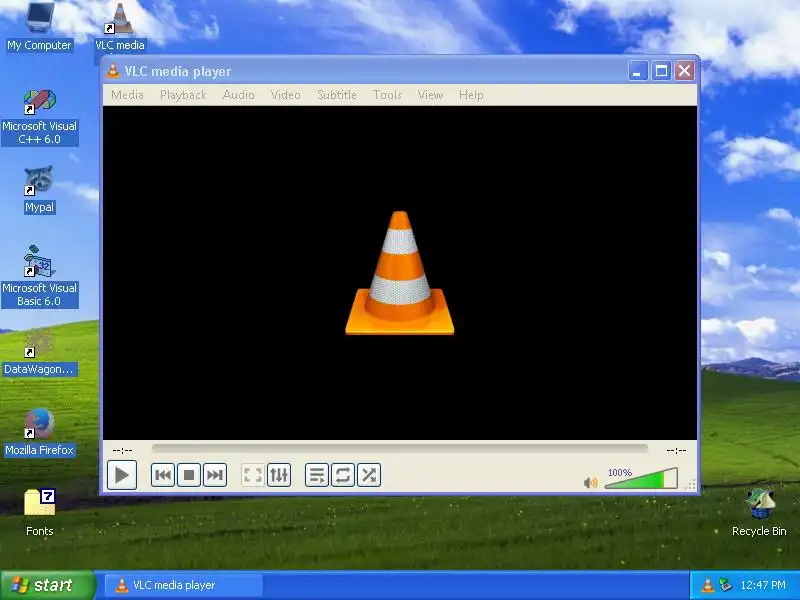Mute audio via the speaker icon

[x=590, y=482]
